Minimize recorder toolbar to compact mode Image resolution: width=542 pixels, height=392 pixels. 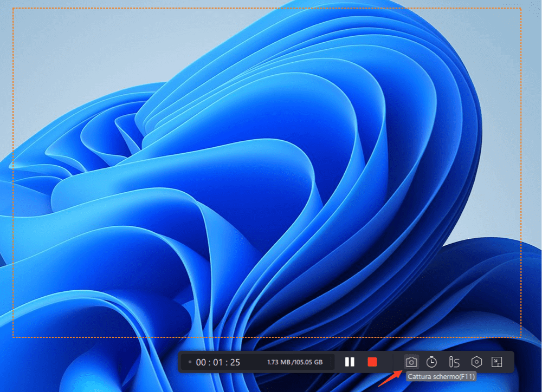click(x=496, y=362)
